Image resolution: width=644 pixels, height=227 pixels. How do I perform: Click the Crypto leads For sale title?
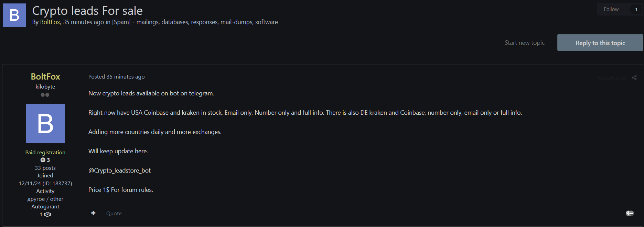87,11
